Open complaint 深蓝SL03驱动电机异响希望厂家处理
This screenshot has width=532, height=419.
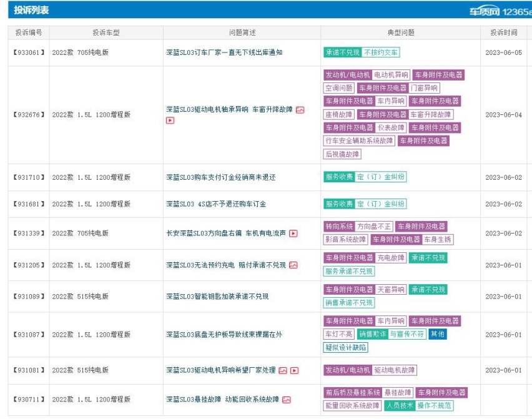click(221, 370)
